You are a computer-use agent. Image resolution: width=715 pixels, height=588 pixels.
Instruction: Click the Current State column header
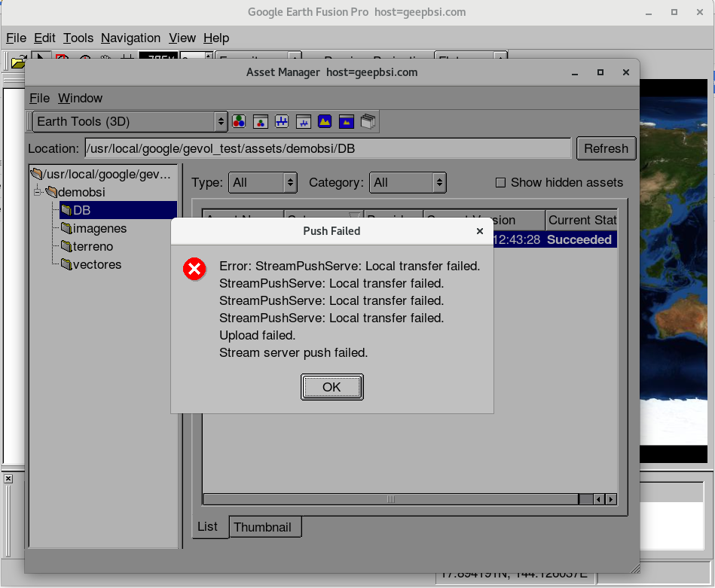click(582, 220)
